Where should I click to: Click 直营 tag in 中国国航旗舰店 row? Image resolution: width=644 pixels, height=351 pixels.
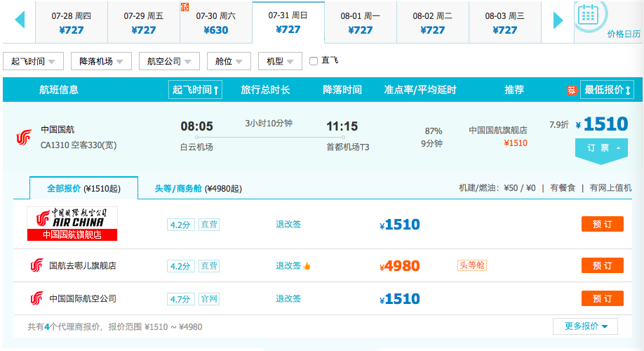(209, 225)
